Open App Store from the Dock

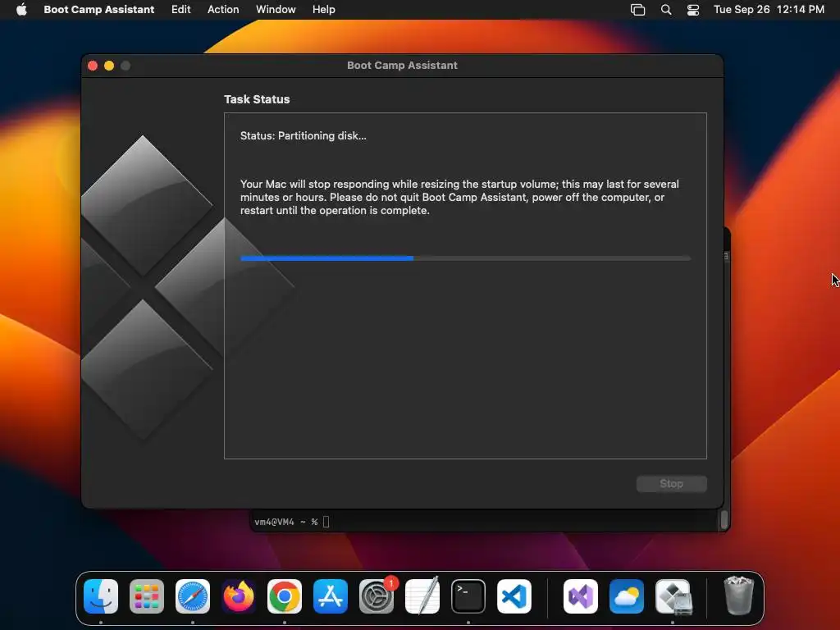[330, 596]
